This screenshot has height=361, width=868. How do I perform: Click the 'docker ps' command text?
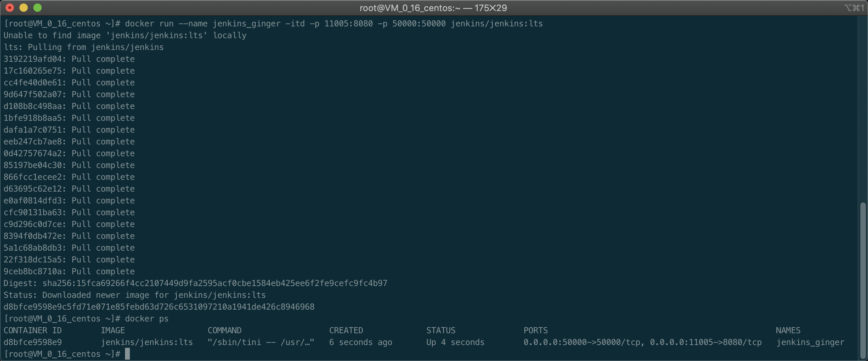click(x=147, y=319)
